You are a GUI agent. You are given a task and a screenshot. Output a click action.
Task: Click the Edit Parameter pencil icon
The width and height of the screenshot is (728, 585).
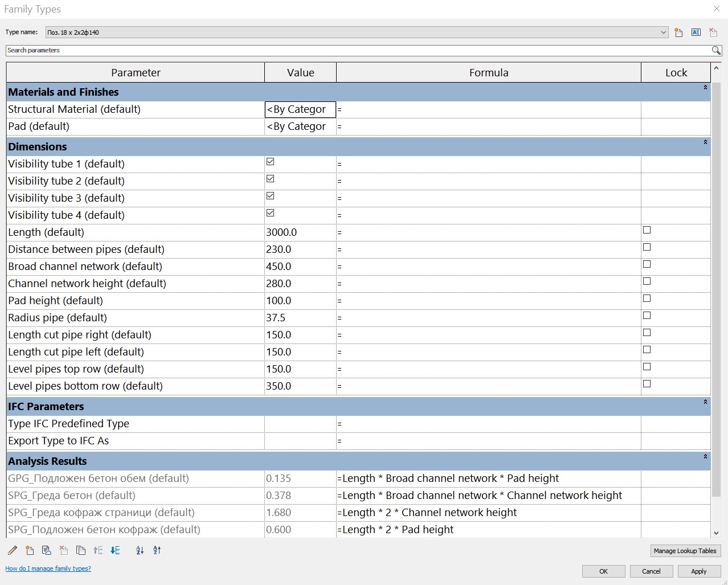coord(13,550)
